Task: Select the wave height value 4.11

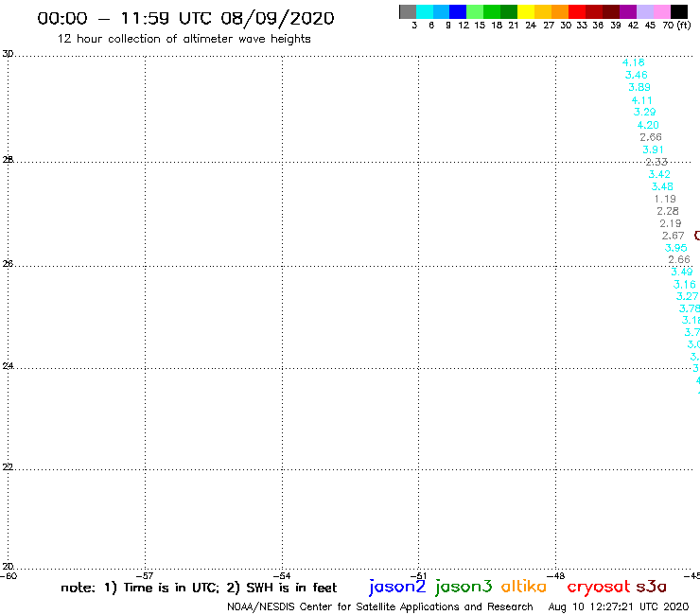Action: pyautogui.click(x=642, y=100)
